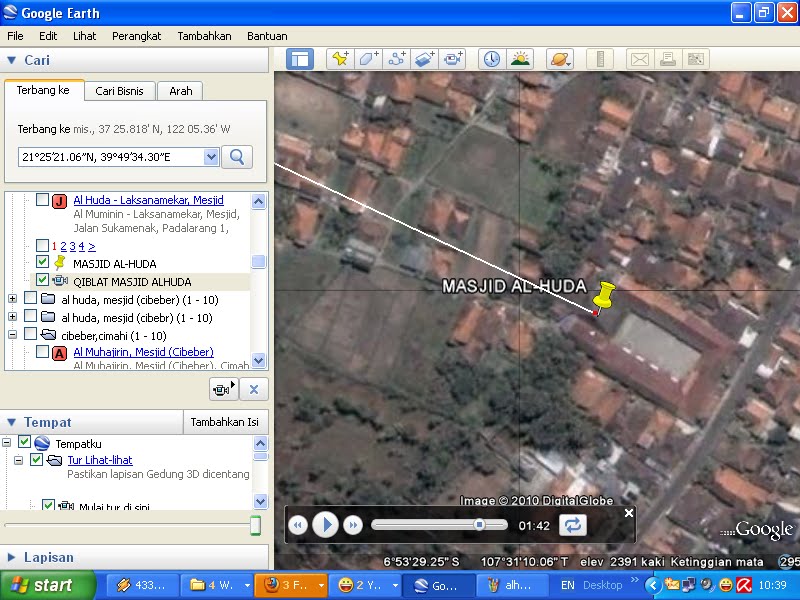Viewport: 800px width, 600px height.
Task: Open the Tambahkan menu
Action: pyautogui.click(x=204, y=36)
